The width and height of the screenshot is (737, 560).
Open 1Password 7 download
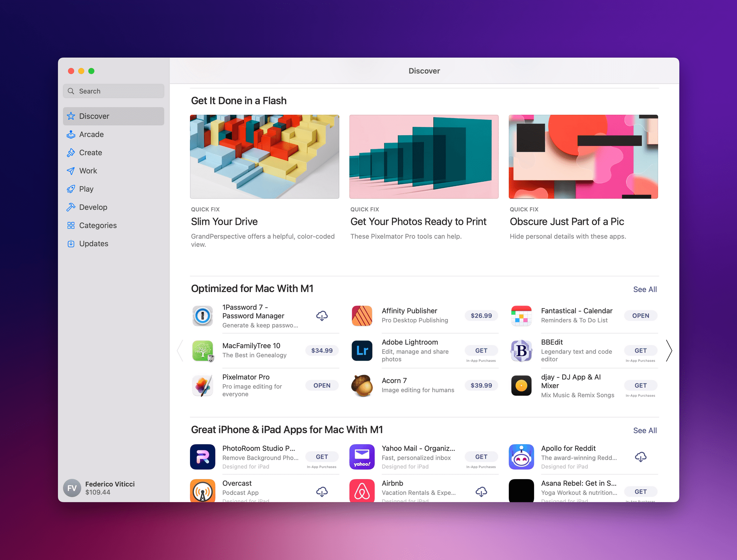(322, 315)
